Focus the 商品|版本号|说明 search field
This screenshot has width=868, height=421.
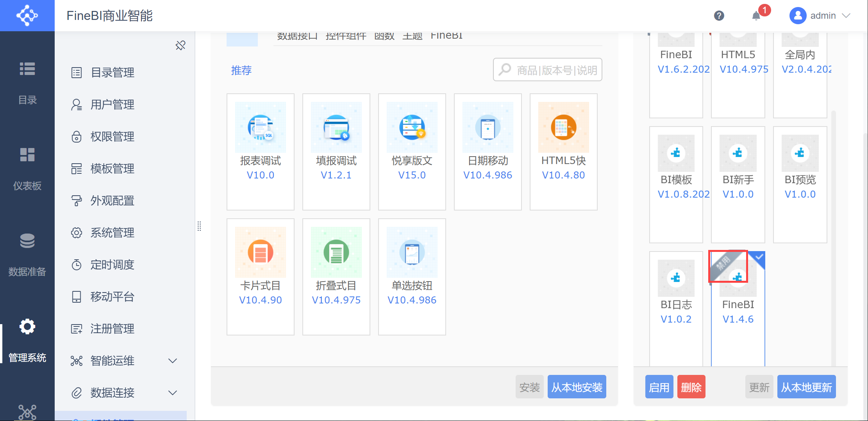pos(547,70)
